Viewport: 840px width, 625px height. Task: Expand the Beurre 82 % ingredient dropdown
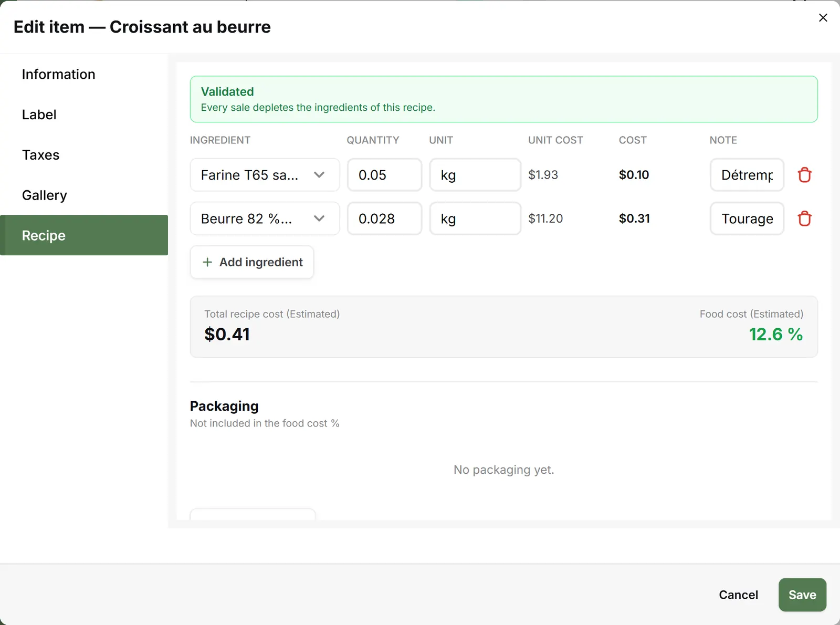pos(265,218)
